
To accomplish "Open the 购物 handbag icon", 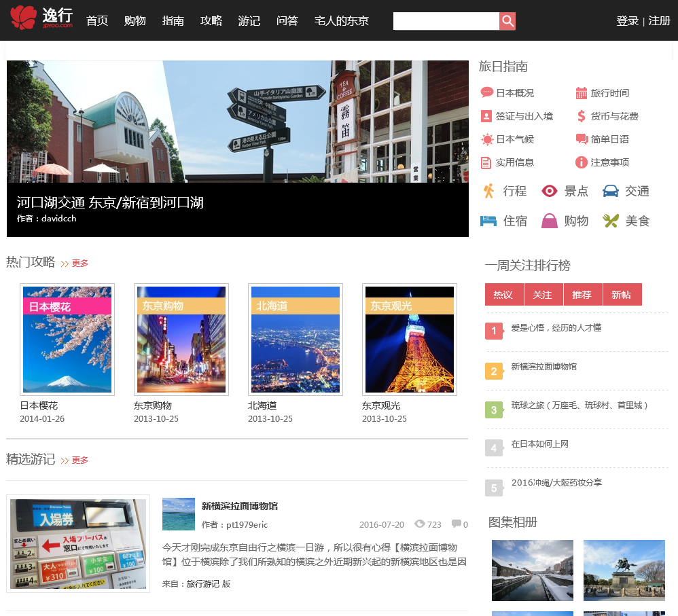I will pos(549,221).
